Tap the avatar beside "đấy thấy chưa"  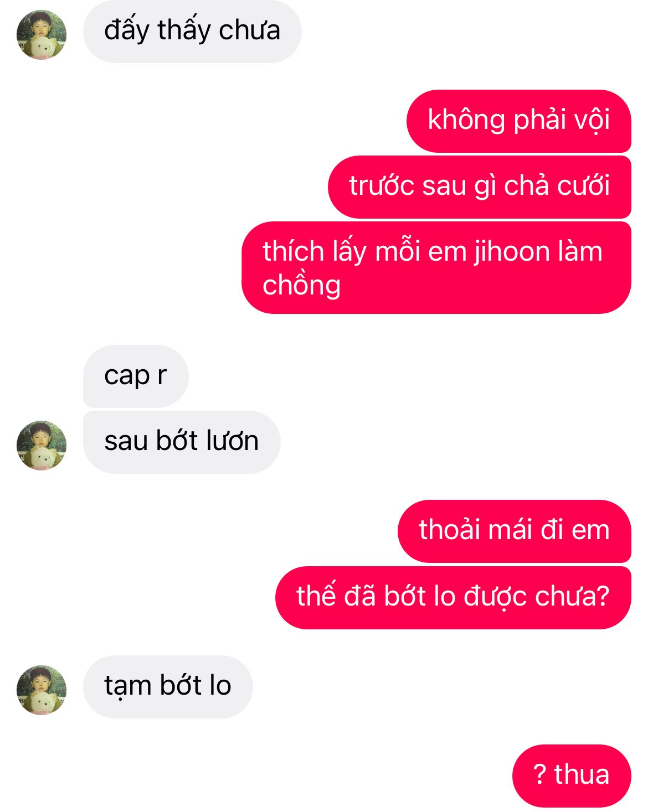pyautogui.click(x=42, y=34)
